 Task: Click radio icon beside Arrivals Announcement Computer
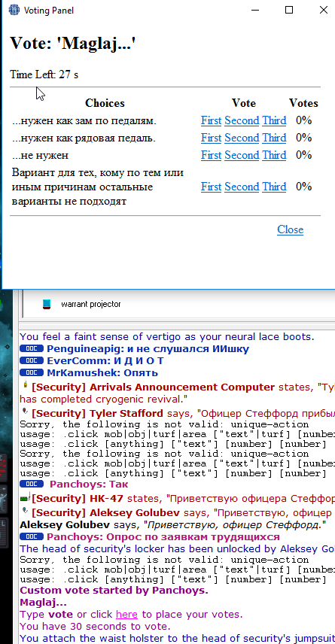[x=26, y=385]
